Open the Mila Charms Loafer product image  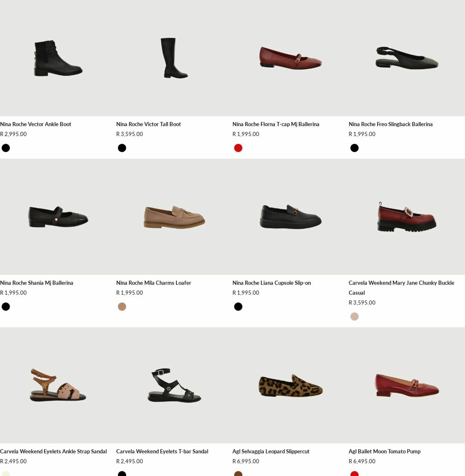point(174,217)
